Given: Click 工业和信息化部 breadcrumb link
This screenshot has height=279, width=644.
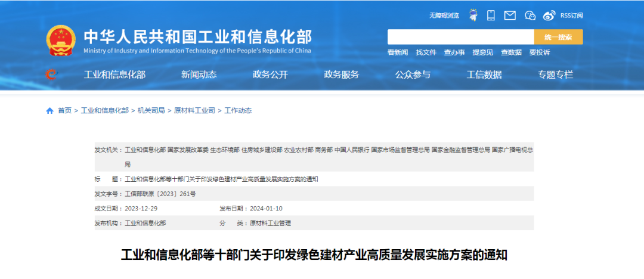Looking at the screenshot, I should click(x=105, y=110).
